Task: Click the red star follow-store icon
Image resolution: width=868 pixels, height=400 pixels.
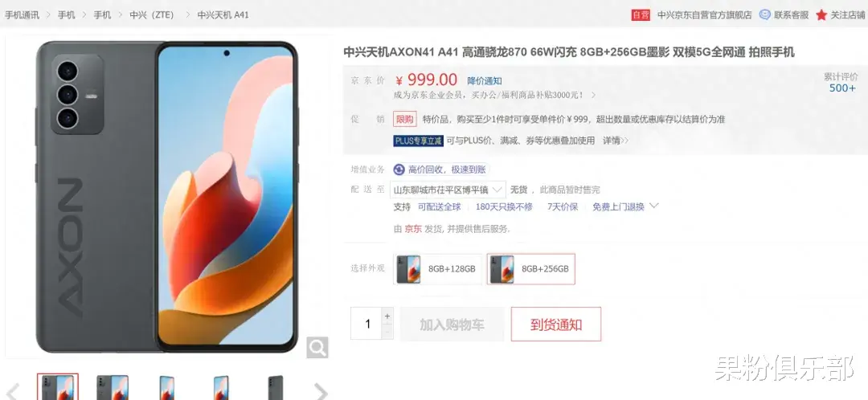Action: pyautogui.click(x=821, y=15)
